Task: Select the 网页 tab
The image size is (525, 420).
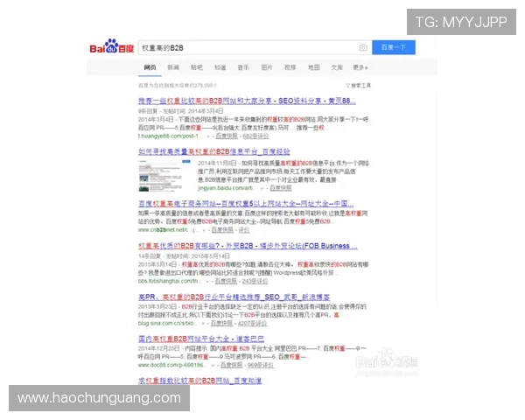Action: [150, 67]
